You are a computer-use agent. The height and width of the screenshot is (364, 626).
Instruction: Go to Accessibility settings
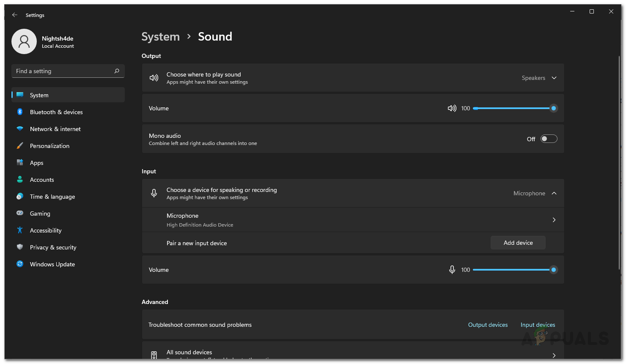(x=46, y=230)
